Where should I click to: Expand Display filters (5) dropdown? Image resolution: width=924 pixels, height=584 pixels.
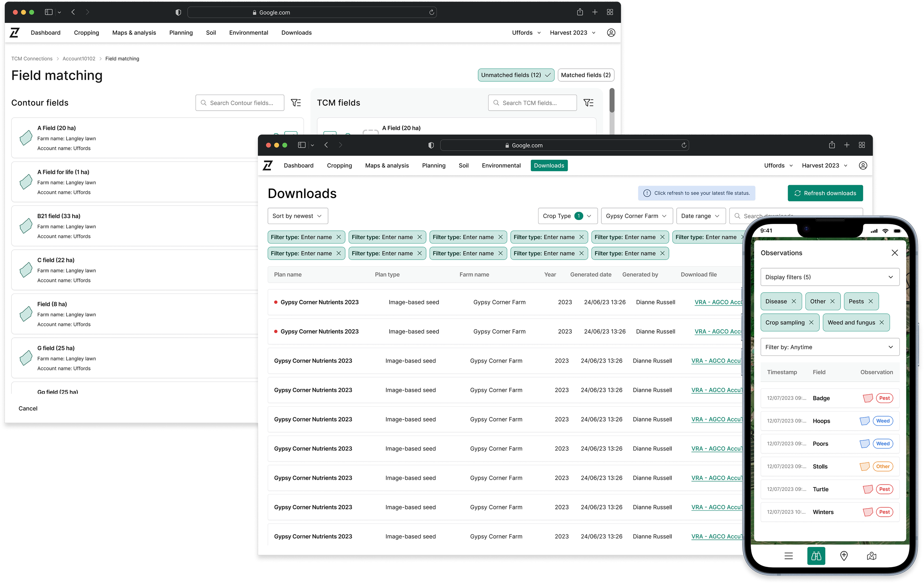(x=830, y=277)
